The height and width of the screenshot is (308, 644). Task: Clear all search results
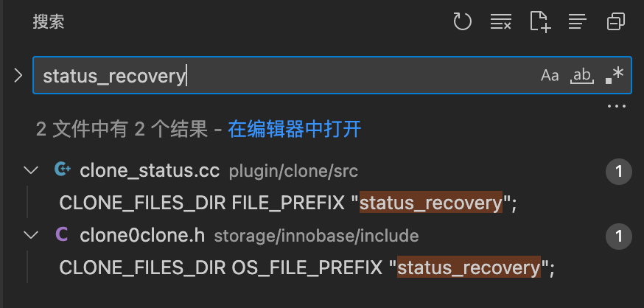pos(501,22)
